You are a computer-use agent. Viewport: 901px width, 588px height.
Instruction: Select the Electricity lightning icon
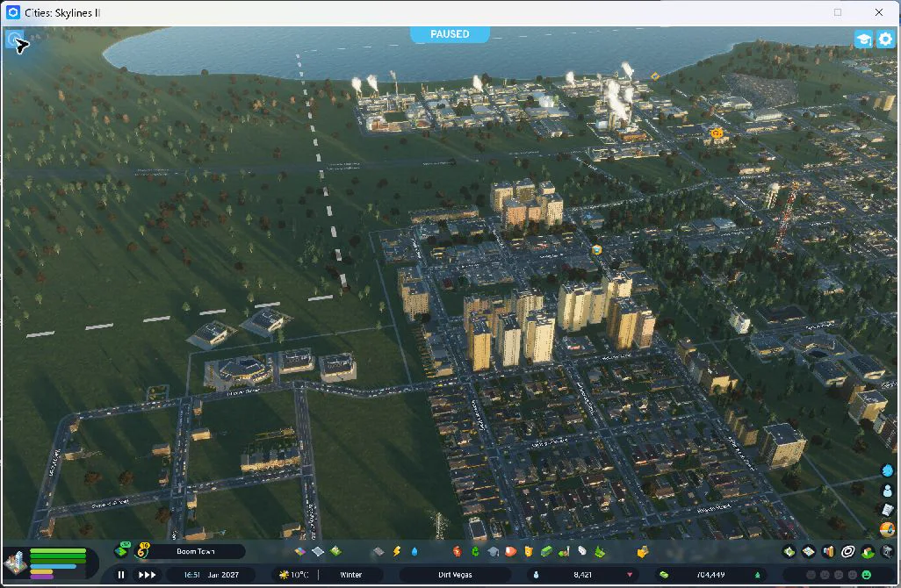tap(396, 551)
